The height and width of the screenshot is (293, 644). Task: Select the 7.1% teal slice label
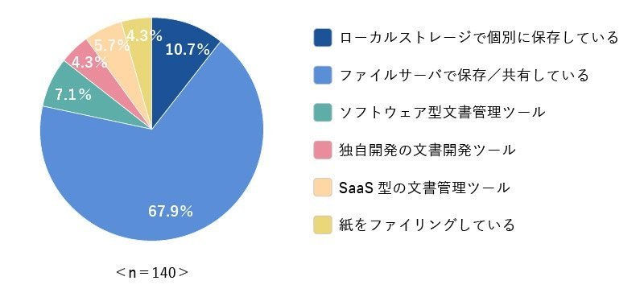[73, 95]
